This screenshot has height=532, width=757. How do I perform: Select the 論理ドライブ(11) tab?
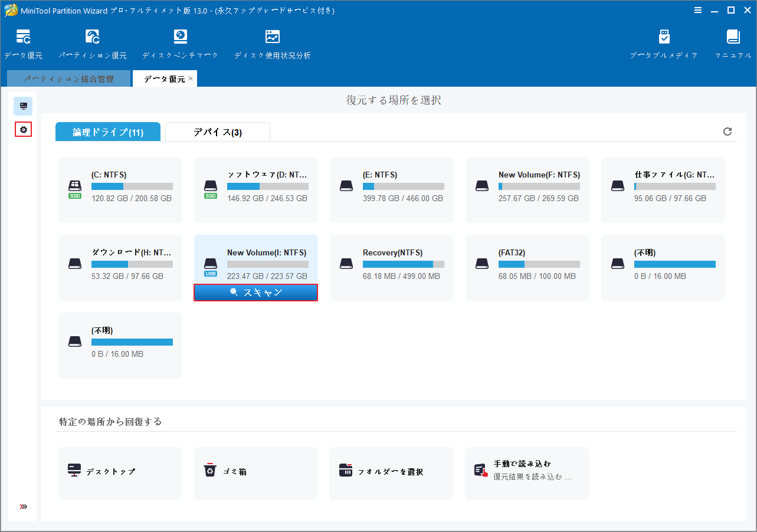pyautogui.click(x=107, y=132)
